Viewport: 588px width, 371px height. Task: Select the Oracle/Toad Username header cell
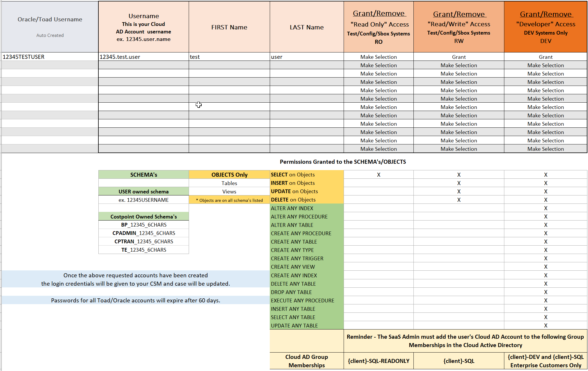click(x=50, y=27)
